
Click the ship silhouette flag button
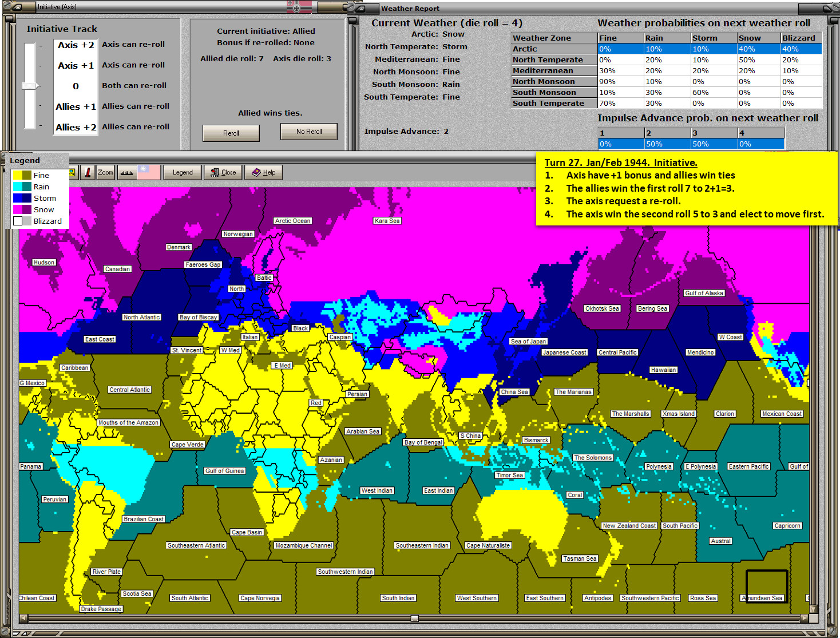tap(138, 172)
